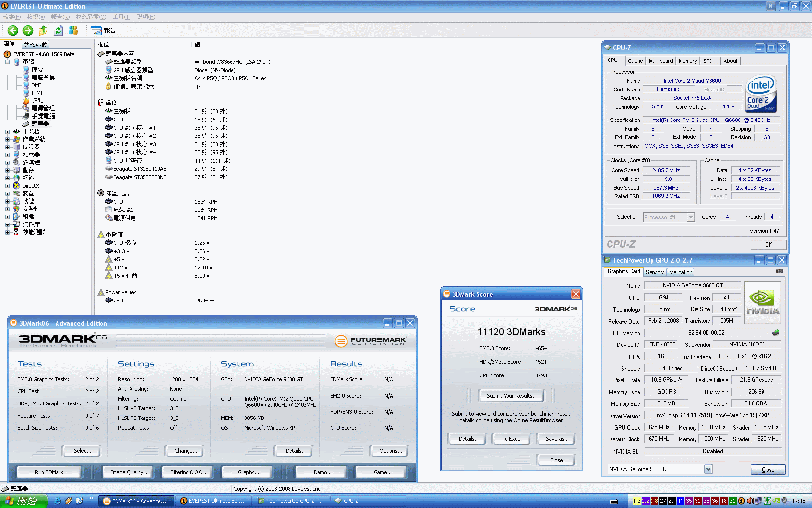Open the 工具(T) menu
The height and width of the screenshot is (508, 812).
(121, 17)
